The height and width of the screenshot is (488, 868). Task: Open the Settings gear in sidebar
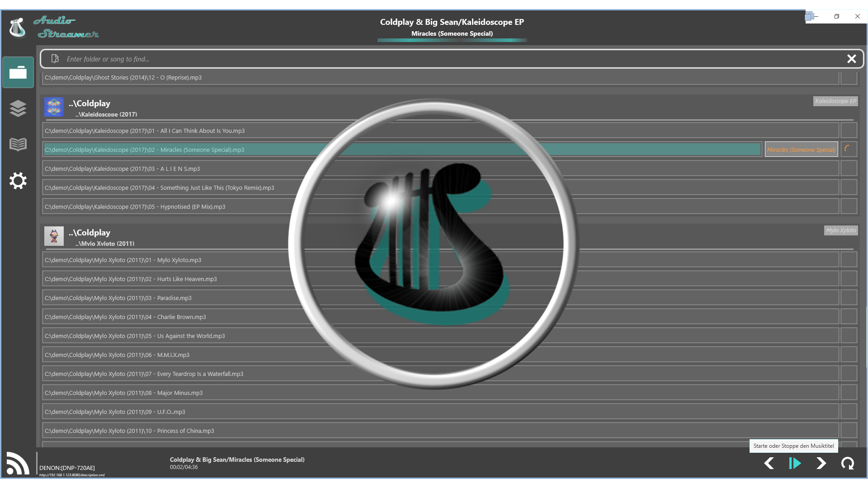(18, 181)
